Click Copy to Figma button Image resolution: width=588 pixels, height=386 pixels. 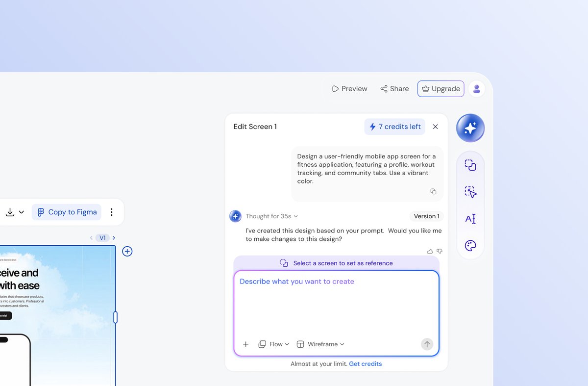coord(67,212)
